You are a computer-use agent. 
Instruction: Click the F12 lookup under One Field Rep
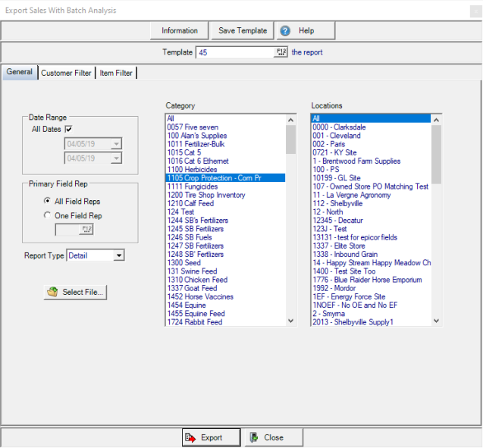pos(86,229)
